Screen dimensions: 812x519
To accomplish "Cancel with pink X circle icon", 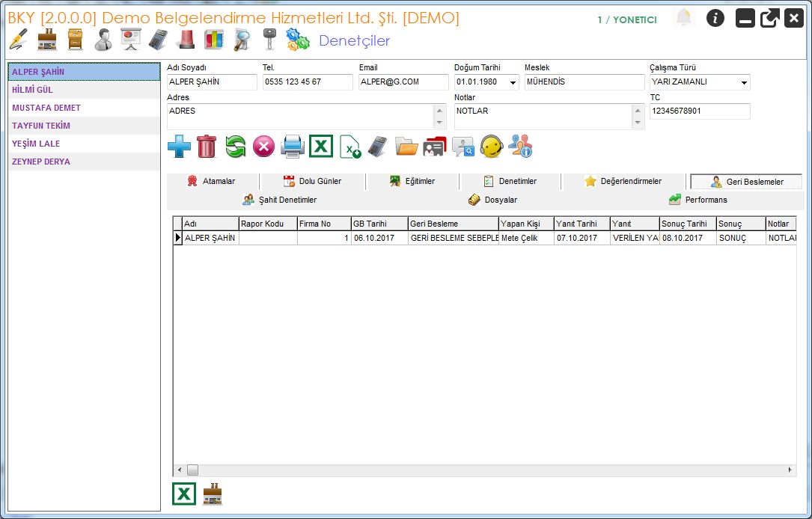I will click(x=263, y=147).
